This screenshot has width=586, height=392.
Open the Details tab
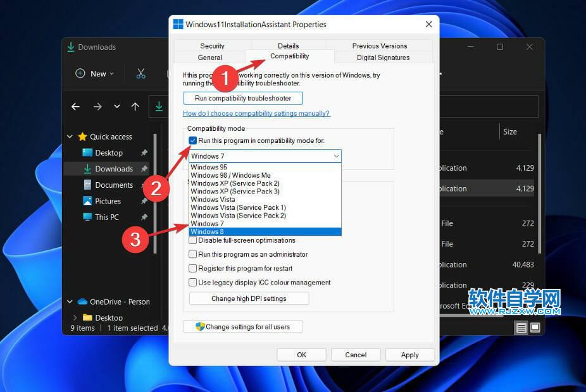288,46
